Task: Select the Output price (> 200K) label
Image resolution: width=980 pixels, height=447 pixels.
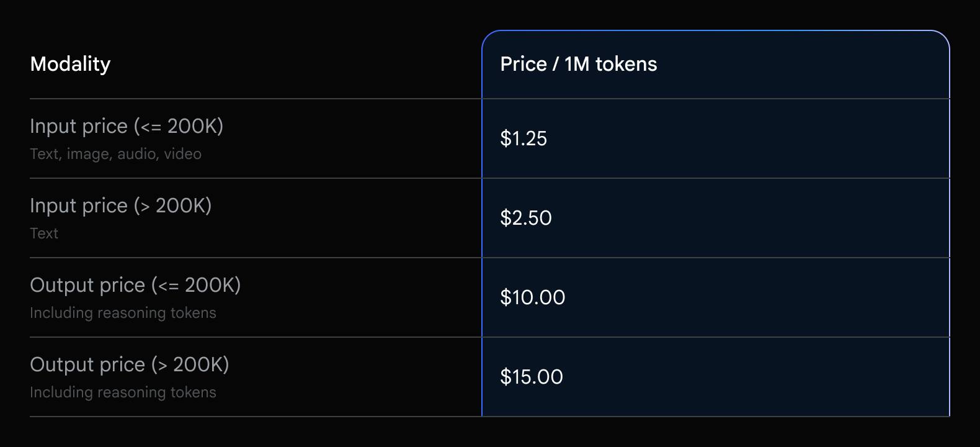Action: click(x=129, y=364)
